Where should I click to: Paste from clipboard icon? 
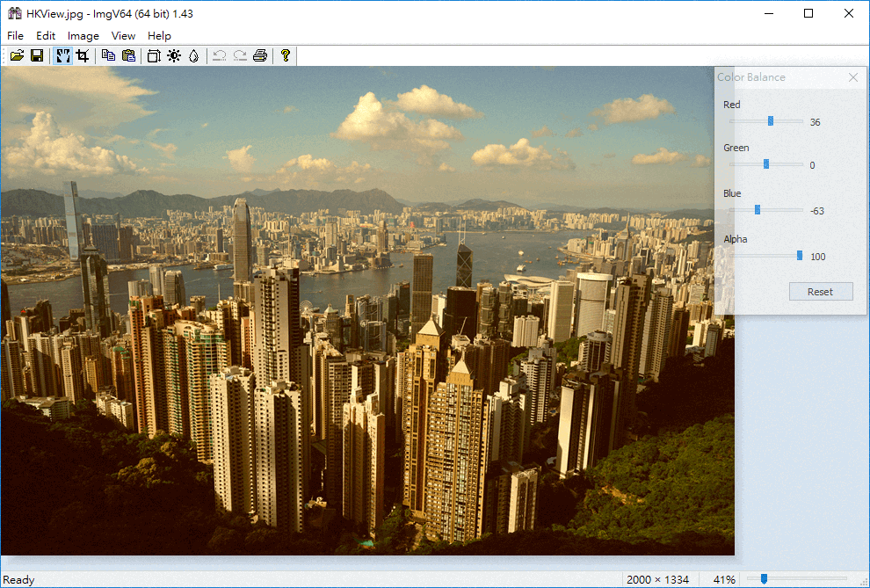coord(128,55)
